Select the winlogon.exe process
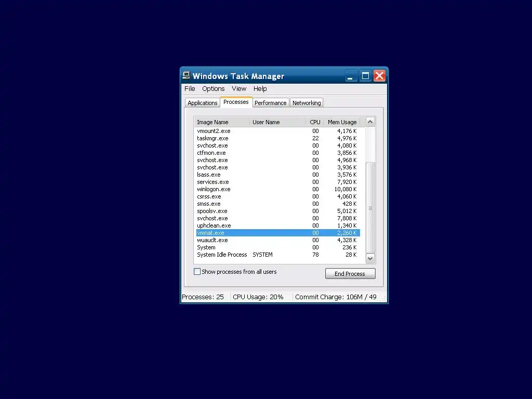Screen dimensions: 532x399 [278, 189]
